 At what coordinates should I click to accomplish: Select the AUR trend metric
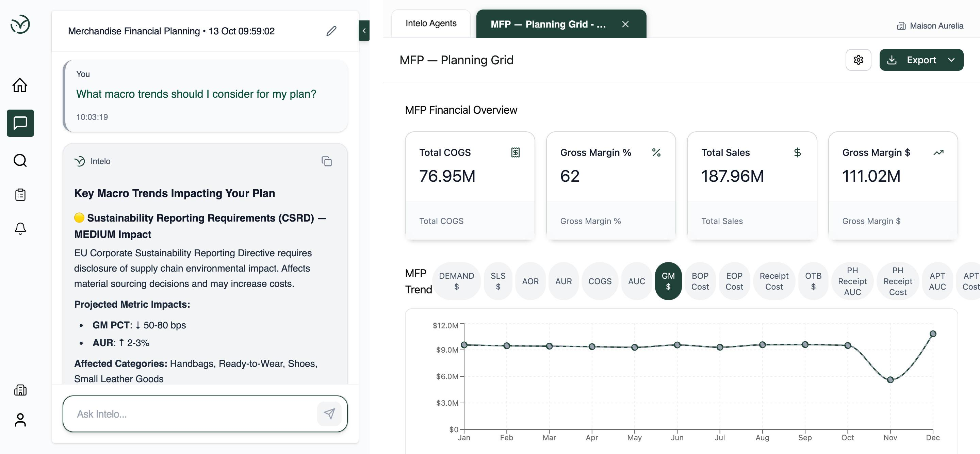click(563, 281)
